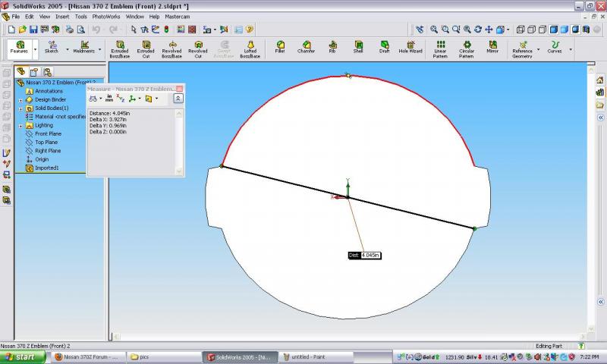Switch to Hidden Lines Removed display
This screenshot has width=607, height=364.
click(543, 30)
